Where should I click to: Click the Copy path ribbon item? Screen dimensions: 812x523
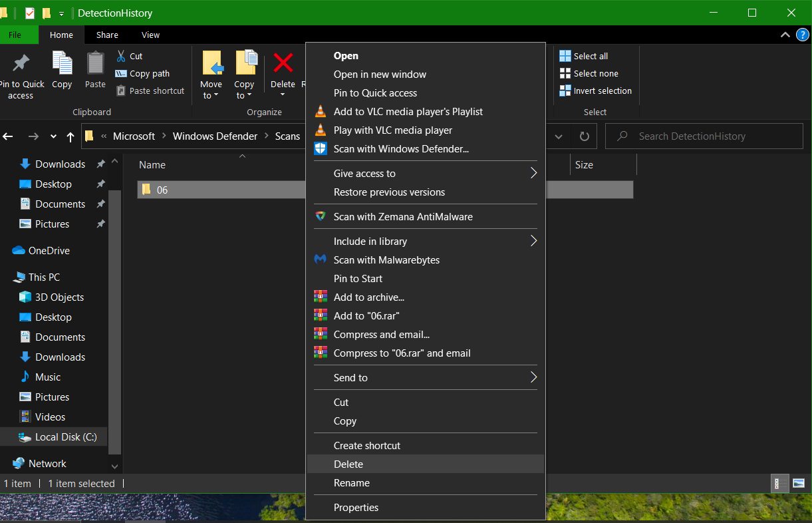pos(142,74)
